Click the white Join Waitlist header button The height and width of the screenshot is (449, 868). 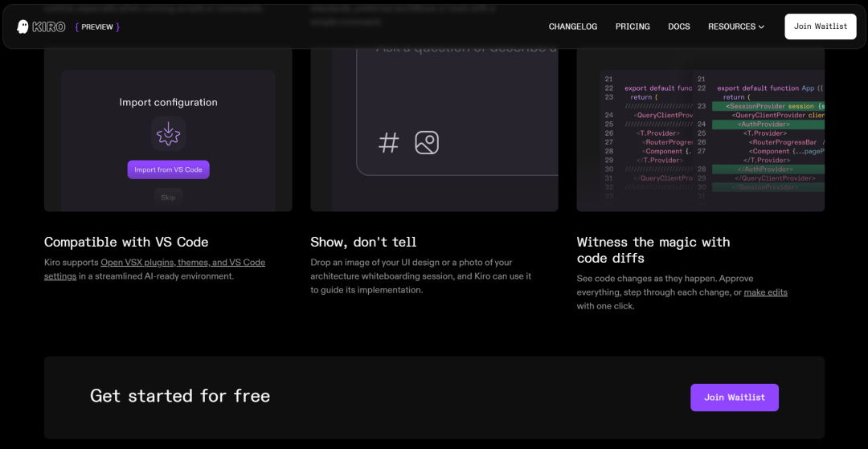tap(820, 27)
